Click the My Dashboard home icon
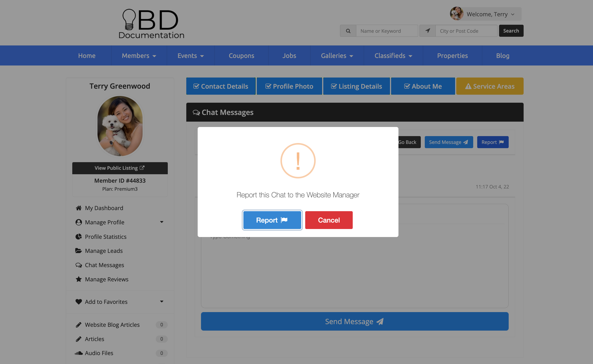 tap(79, 208)
